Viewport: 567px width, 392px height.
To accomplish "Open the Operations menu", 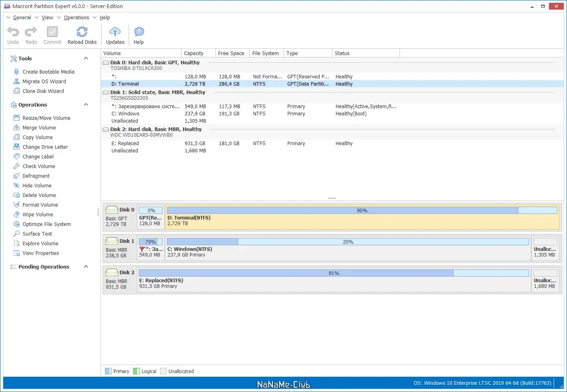I will (x=76, y=17).
